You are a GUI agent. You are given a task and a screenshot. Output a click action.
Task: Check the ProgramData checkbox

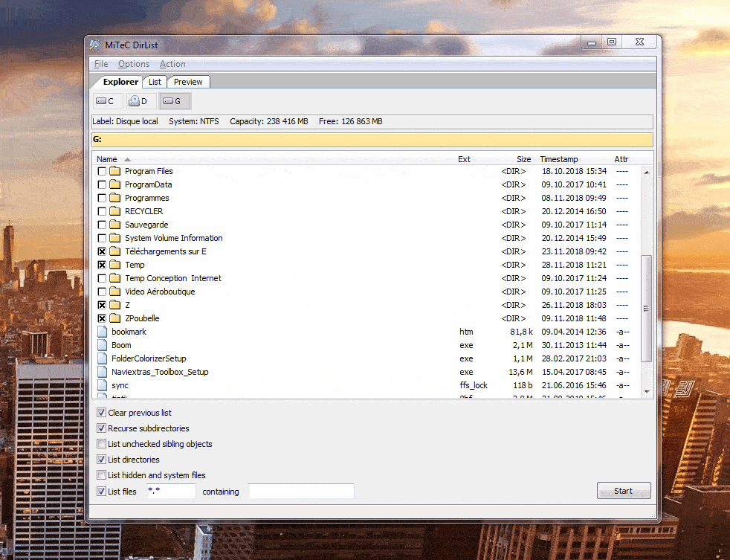(102, 185)
